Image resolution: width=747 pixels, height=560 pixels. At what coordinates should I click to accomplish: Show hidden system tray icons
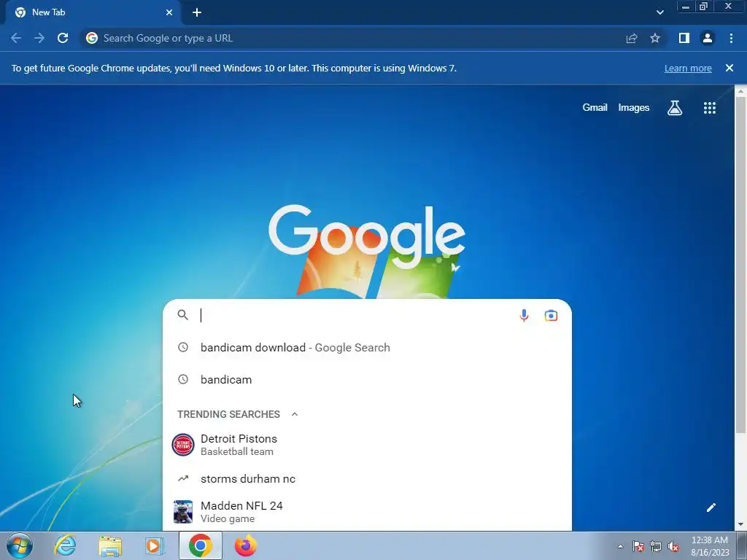(x=620, y=547)
